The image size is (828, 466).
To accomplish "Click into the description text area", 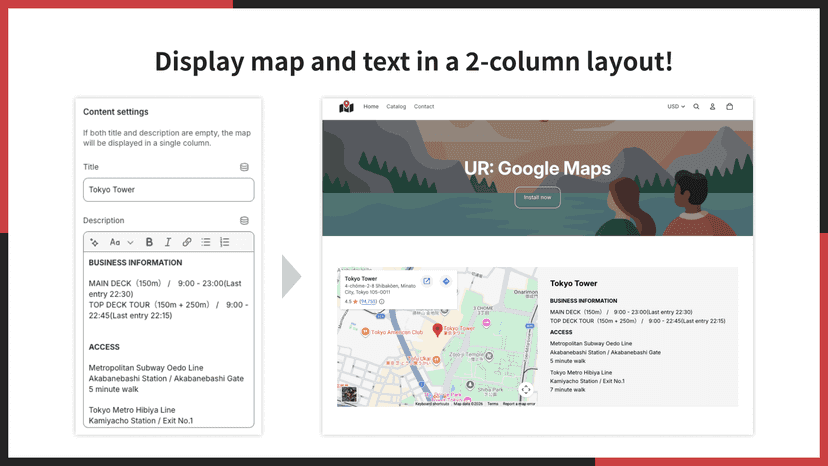I will point(168,339).
